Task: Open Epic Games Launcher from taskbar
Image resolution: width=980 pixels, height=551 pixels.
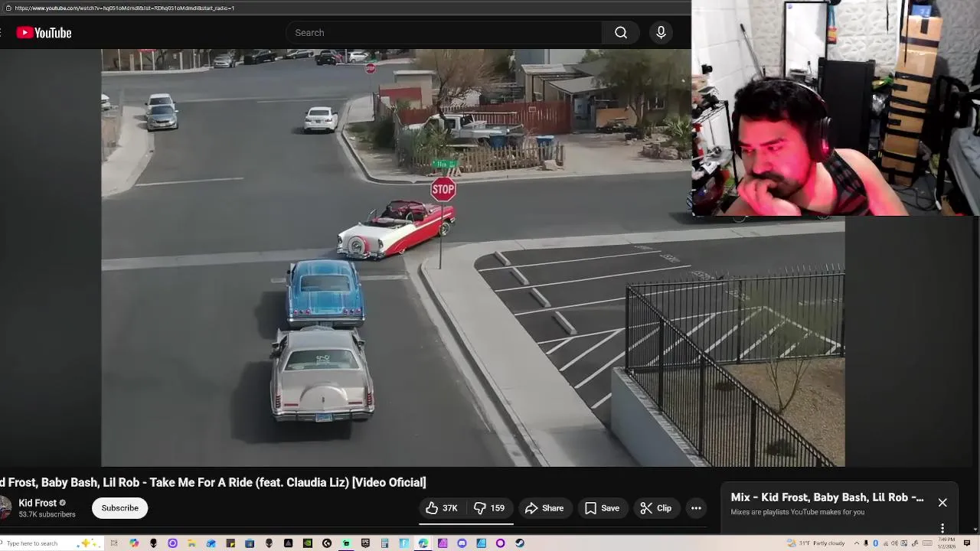Action: point(365,543)
